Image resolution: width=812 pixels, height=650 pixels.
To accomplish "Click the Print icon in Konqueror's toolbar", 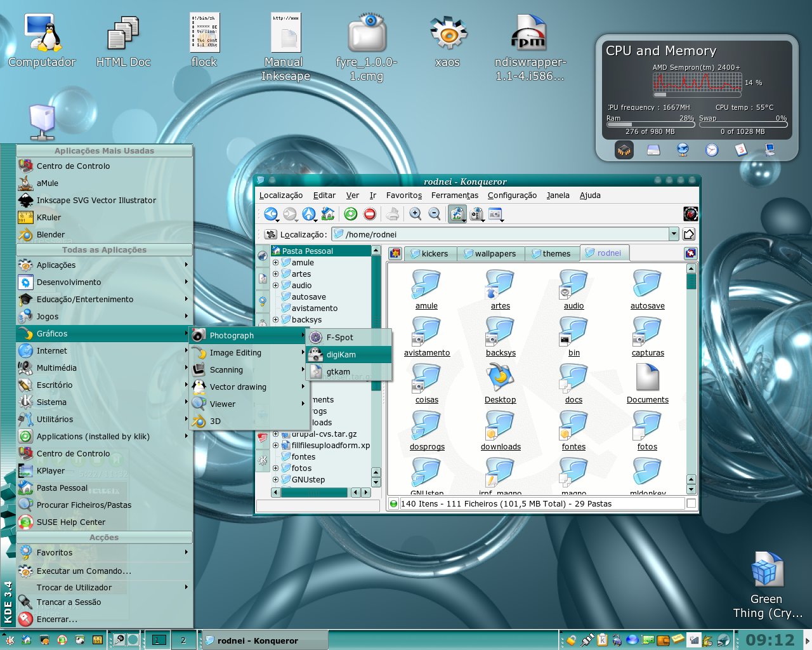I will click(393, 215).
